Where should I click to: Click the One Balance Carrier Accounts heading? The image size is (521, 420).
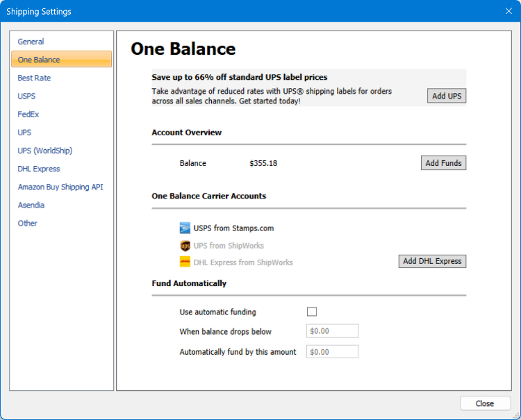pos(208,196)
